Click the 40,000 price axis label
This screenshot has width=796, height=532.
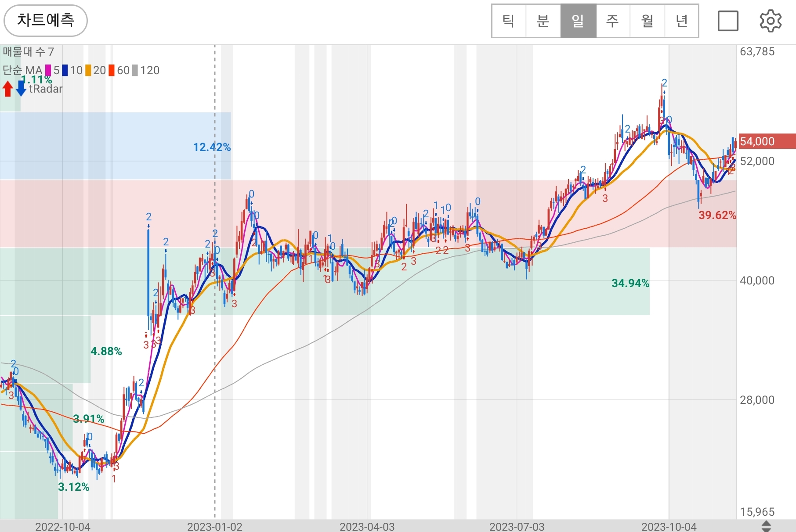[757, 280]
